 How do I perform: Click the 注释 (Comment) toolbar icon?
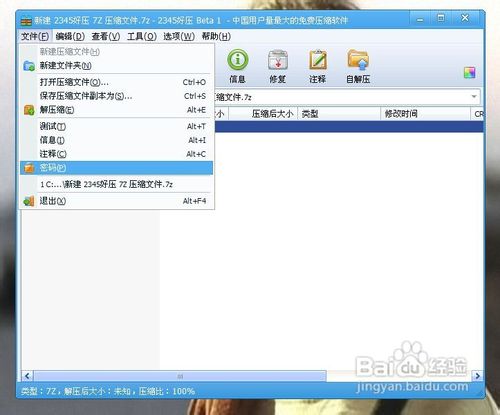pyautogui.click(x=318, y=66)
